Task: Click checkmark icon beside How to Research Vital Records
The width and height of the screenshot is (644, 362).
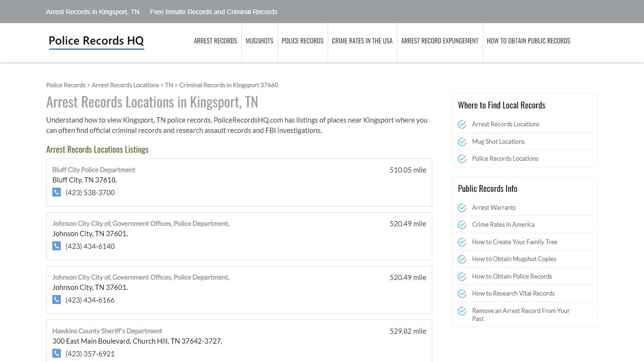Action: pos(462,294)
